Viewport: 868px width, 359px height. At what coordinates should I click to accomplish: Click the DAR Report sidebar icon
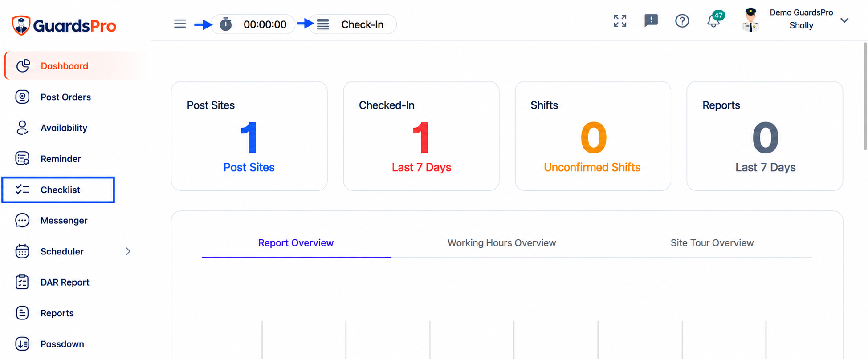tap(22, 282)
